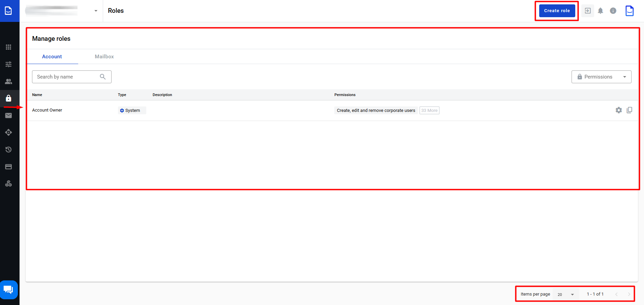
Task: Select the Account tab
Action: click(x=52, y=57)
